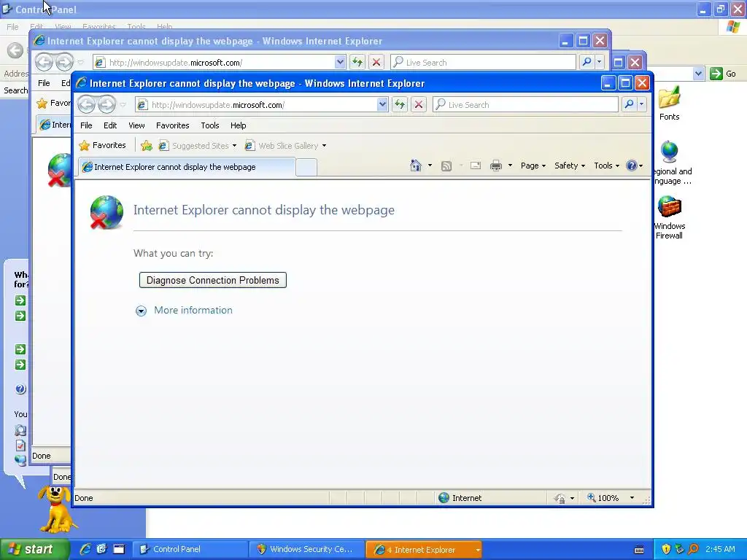Click File menu in back IE window
Screen dimensions: 747x560
(44, 83)
